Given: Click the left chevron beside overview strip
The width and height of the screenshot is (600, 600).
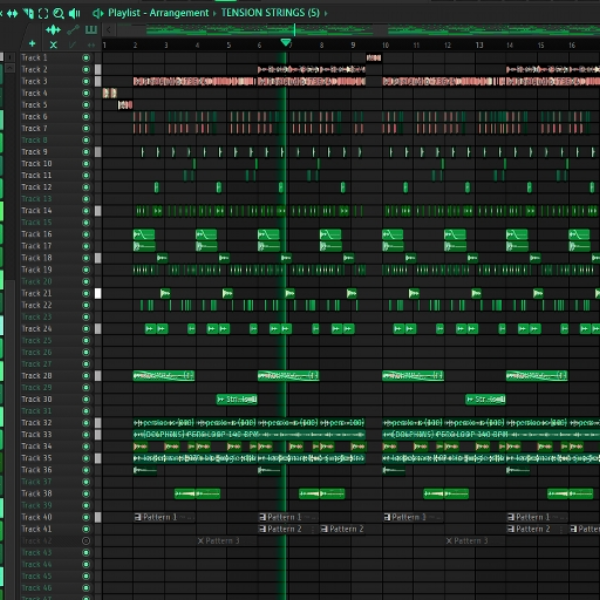Looking at the screenshot, I should (109, 29).
